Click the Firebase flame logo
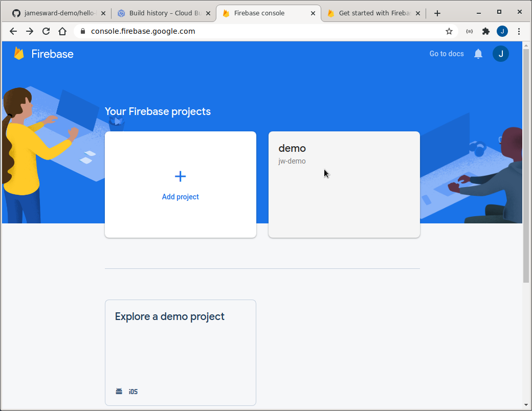This screenshot has width=532, height=411. [x=19, y=54]
